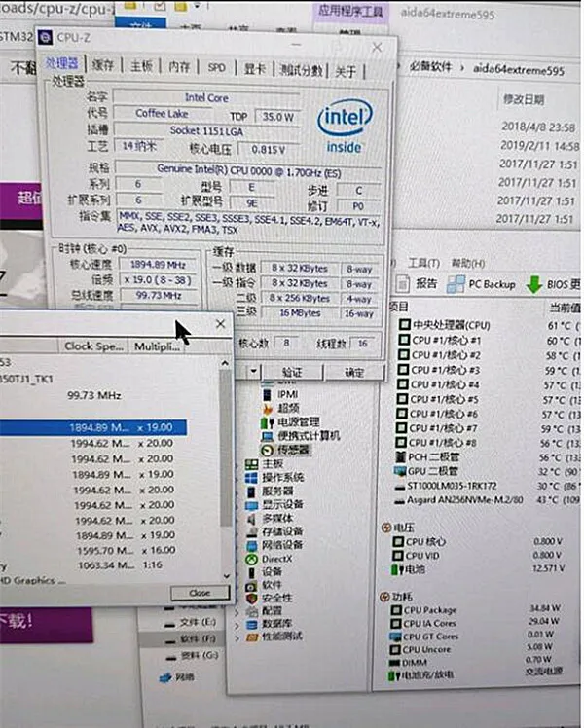This screenshot has height=728, width=584.
Task: Select the 应用程序工具 ribbon tab in Explorer
Action: coord(350,11)
